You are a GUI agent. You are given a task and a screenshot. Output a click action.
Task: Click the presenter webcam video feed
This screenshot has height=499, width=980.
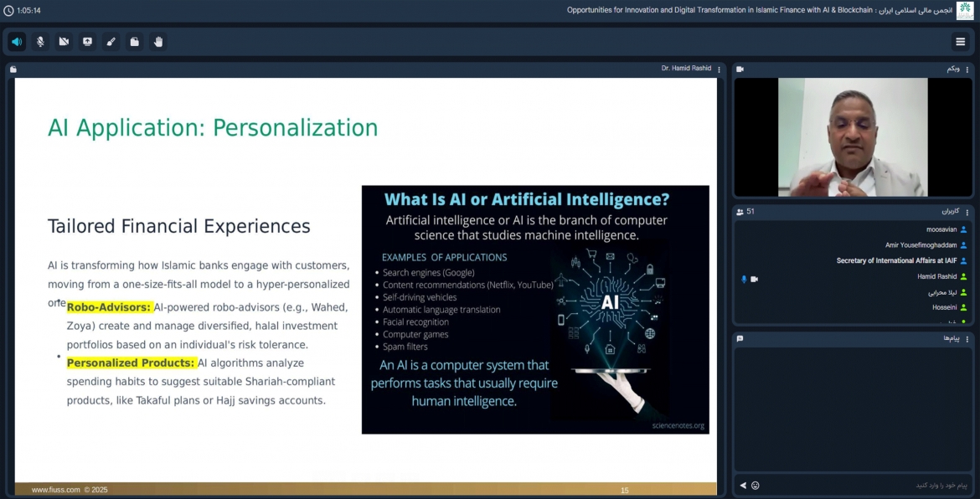point(852,137)
